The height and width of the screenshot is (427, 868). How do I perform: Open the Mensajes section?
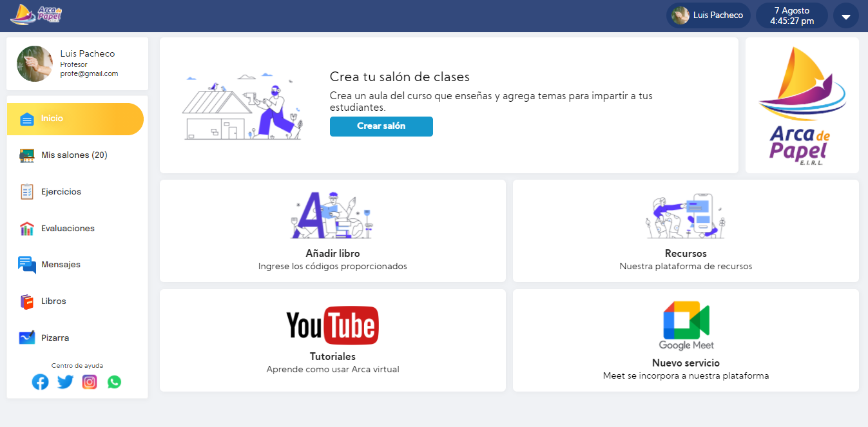61,265
